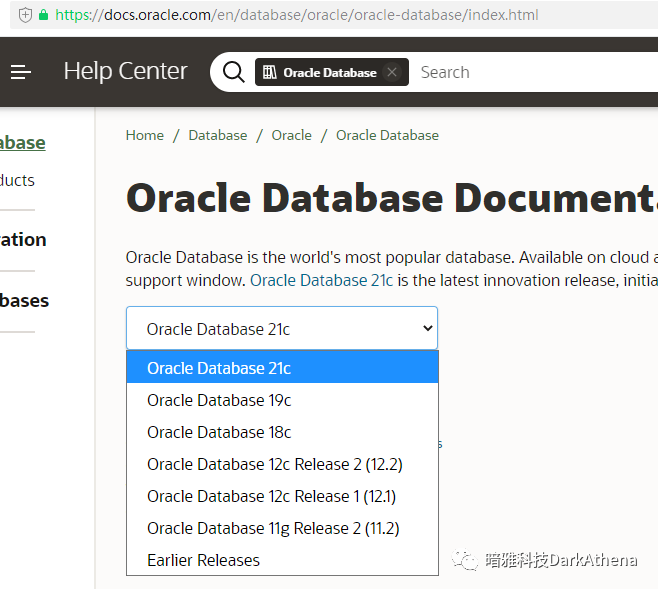Select Oracle Database 11g Release 2 (11.2)
This screenshot has height=589, width=658.
click(x=273, y=528)
